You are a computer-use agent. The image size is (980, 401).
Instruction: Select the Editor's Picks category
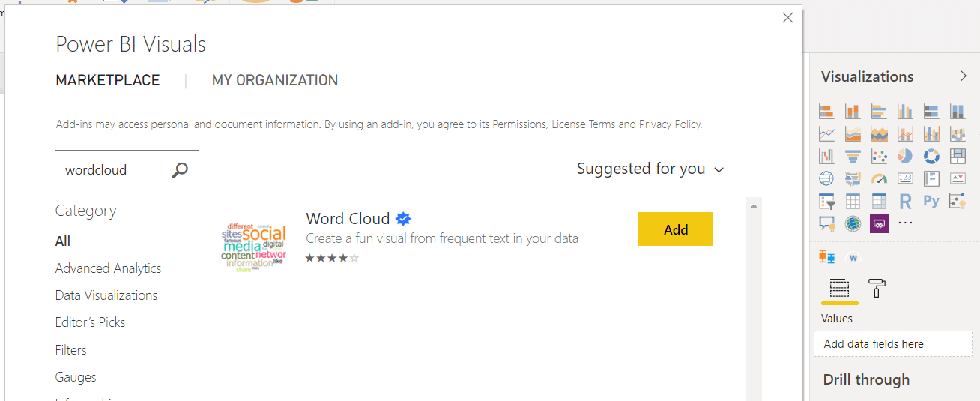pos(90,322)
